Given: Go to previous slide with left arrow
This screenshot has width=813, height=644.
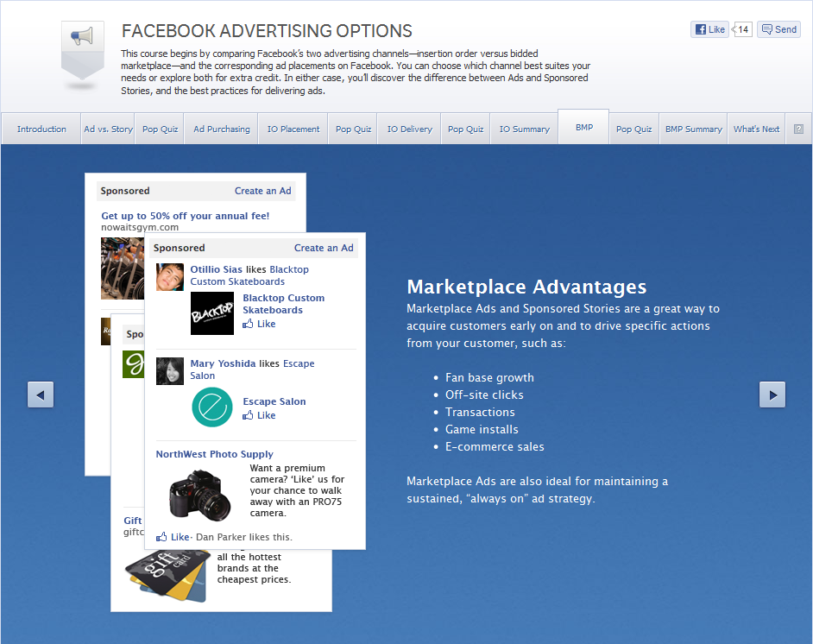Looking at the screenshot, I should tap(41, 395).
